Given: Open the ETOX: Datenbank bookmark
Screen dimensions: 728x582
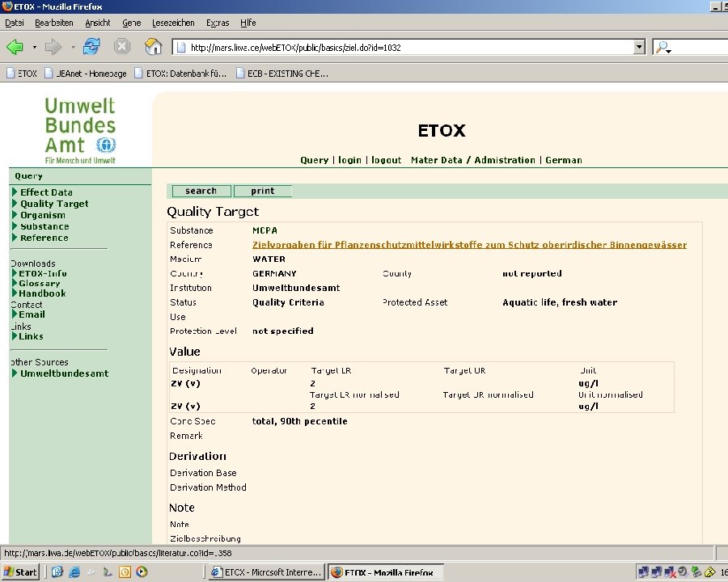Looking at the screenshot, I should click(180, 74).
